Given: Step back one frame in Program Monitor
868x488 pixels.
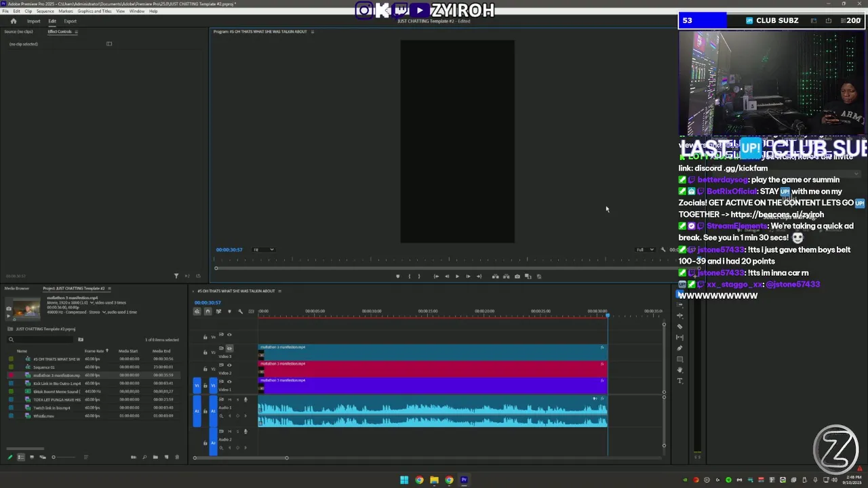Looking at the screenshot, I should click(x=447, y=277).
